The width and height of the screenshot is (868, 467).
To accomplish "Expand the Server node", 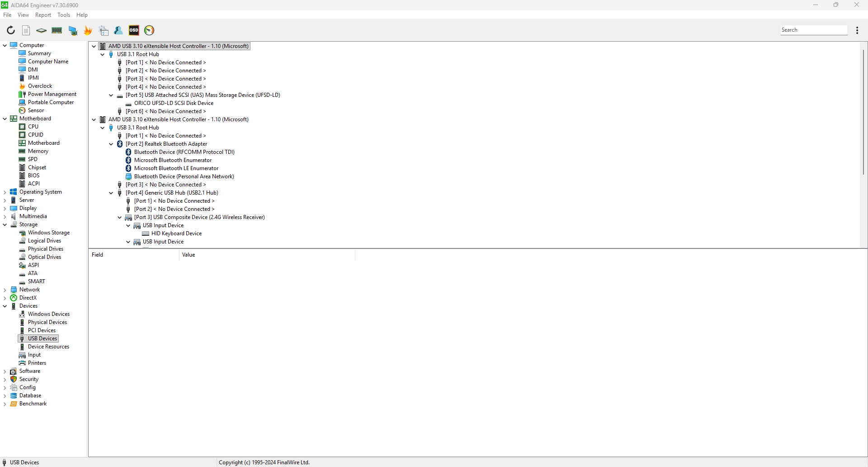I will pyautogui.click(x=5, y=200).
